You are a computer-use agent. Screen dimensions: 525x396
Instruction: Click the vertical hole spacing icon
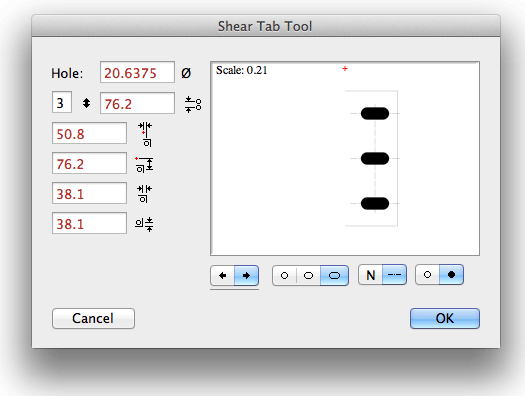coord(193,104)
